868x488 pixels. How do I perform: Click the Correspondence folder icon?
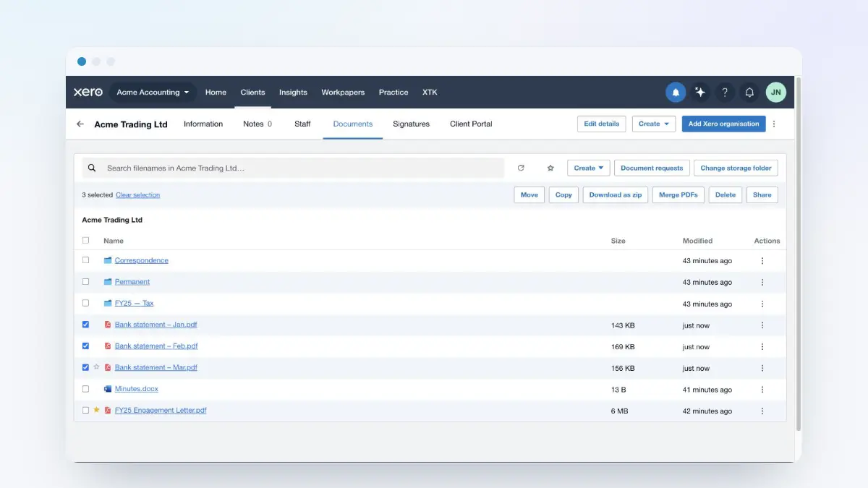point(108,260)
